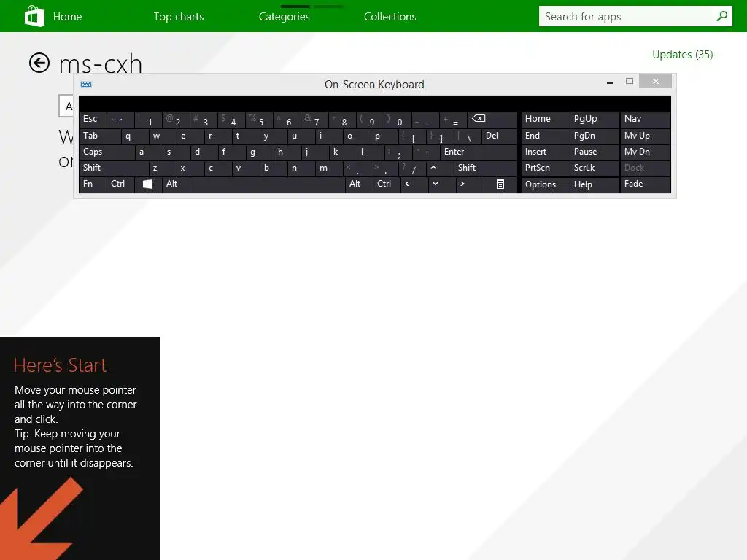
Task: Click the Tab key
Action: point(99,136)
